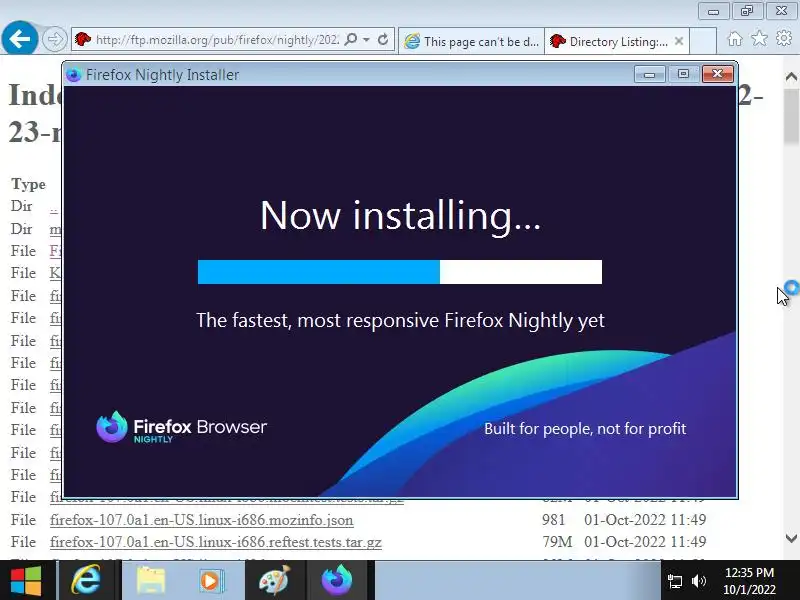Image resolution: width=800 pixels, height=600 pixels.
Task: Close the Firefox Nightly Installer window
Action: 717,74
